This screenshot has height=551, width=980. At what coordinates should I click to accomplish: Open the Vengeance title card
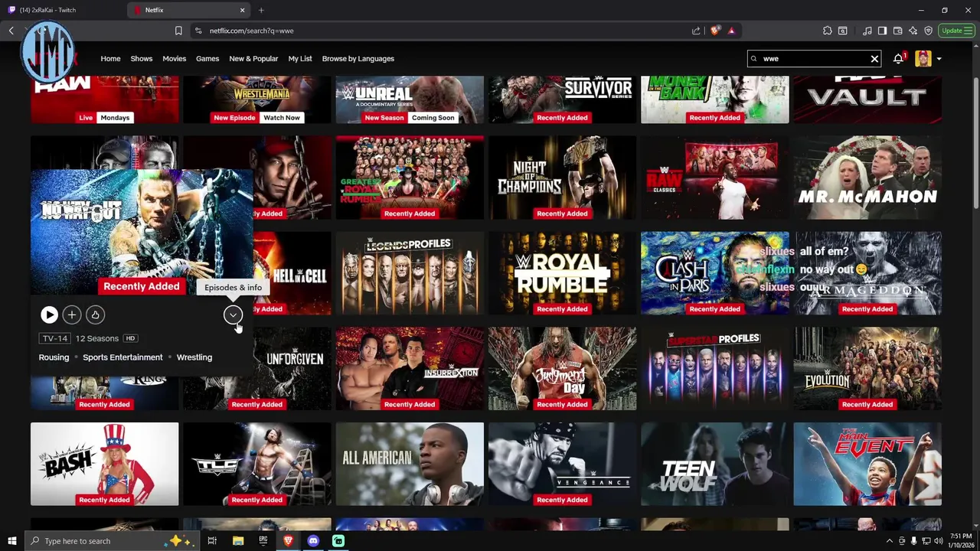pos(562,464)
